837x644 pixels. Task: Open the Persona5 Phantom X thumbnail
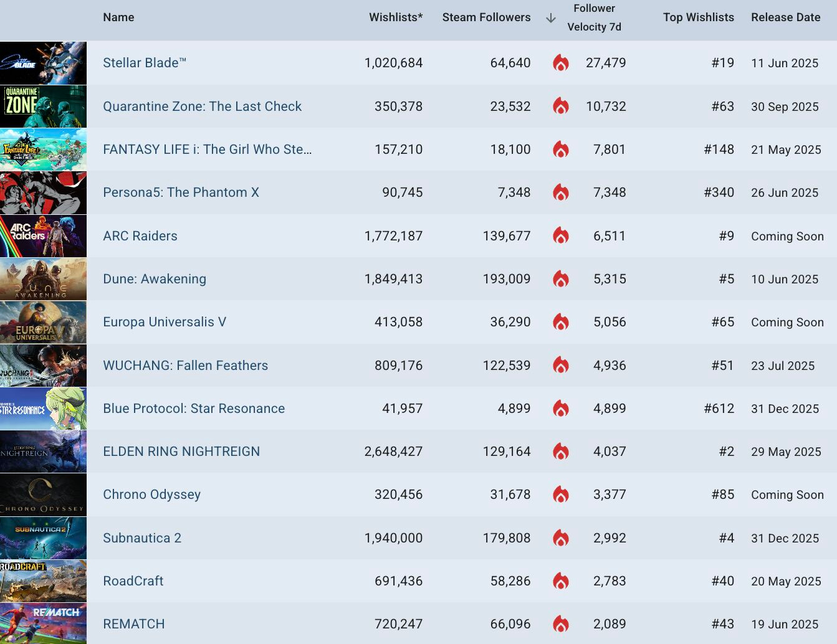43,192
